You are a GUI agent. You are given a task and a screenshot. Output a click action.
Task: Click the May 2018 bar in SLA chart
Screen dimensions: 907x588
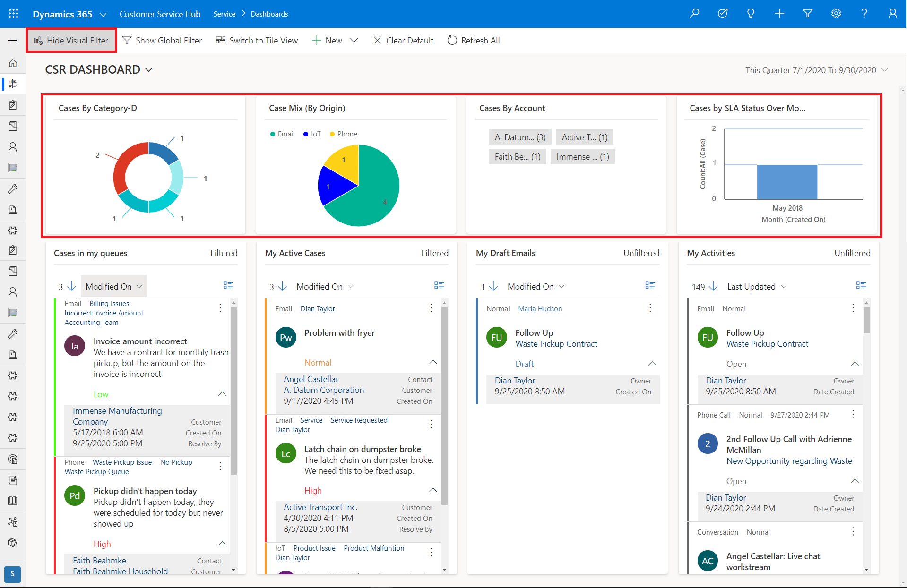click(787, 182)
